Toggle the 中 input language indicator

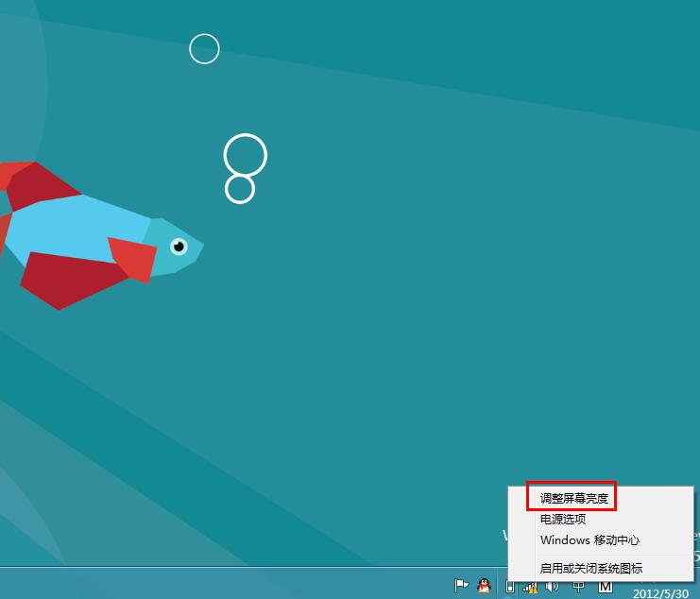579,587
